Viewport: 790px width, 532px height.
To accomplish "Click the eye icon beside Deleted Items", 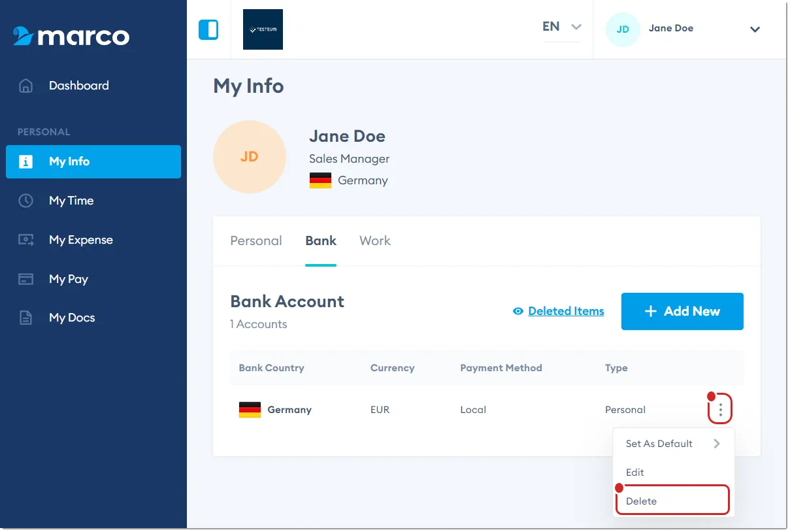I will 518,312.
